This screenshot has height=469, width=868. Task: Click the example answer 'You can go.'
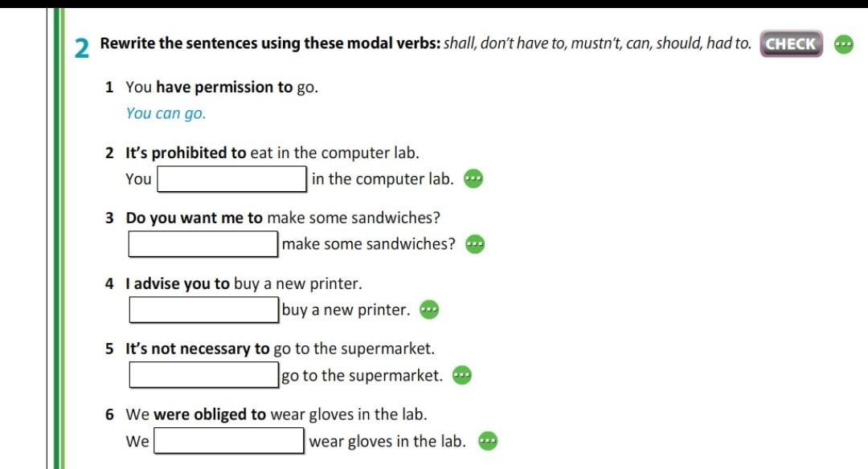(166, 113)
